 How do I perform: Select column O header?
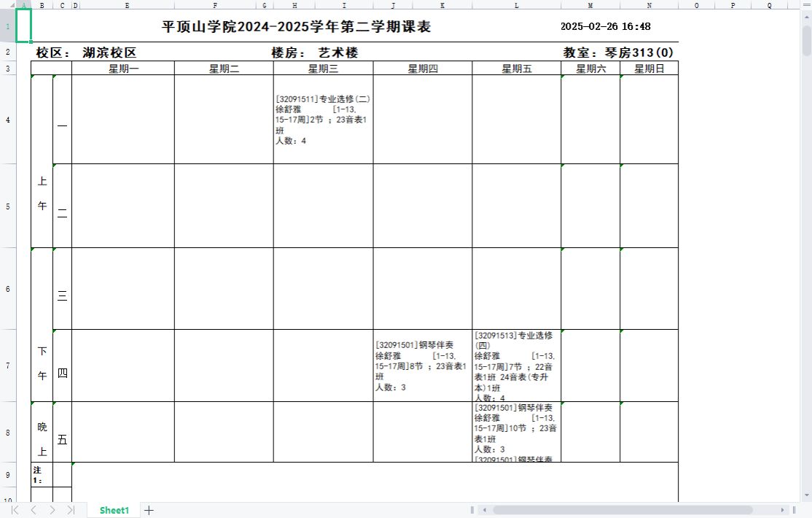pyautogui.click(x=696, y=5)
